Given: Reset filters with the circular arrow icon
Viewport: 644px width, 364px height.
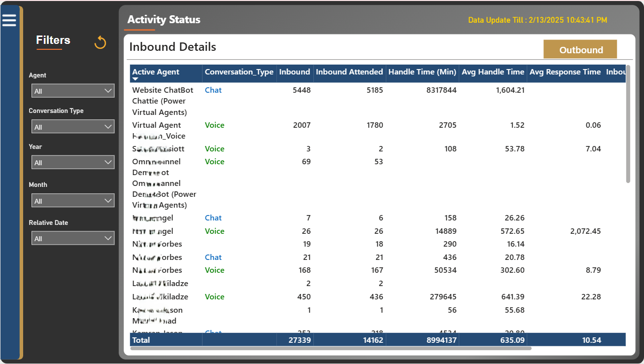Looking at the screenshot, I should (x=100, y=42).
